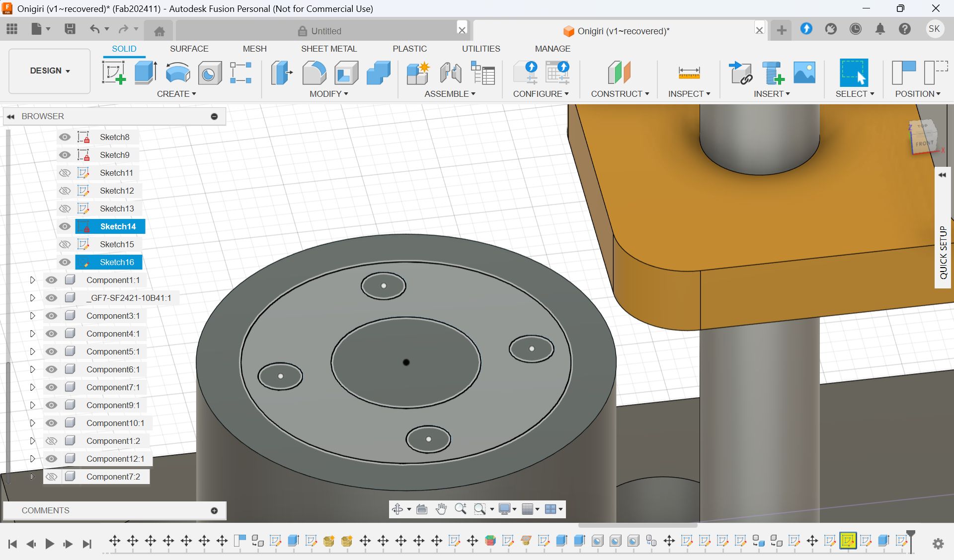This screenshot has width=954, height=560.
Task: Click the Insert McMaster-Carr component icon
Action: (773, 72)
